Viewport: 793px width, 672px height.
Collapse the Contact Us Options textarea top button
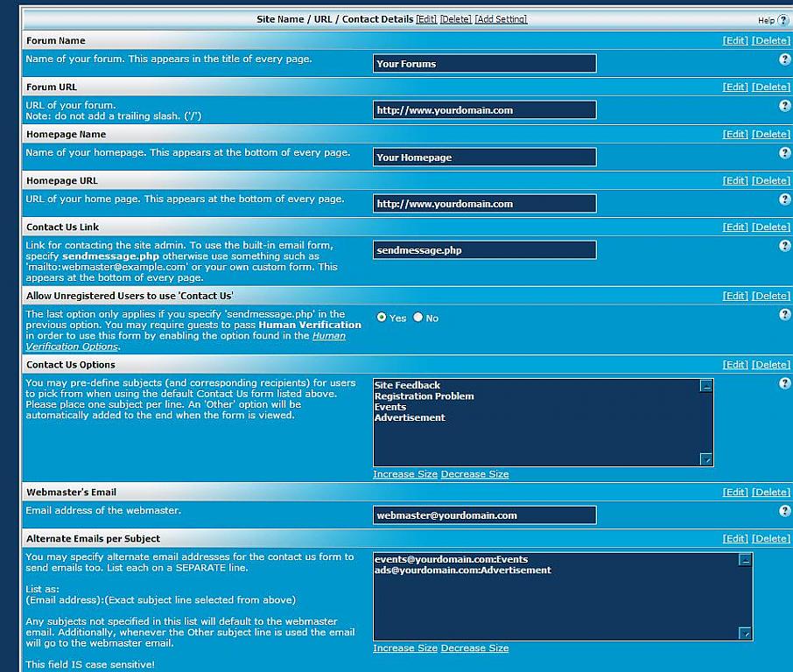[x=706, y=386]
